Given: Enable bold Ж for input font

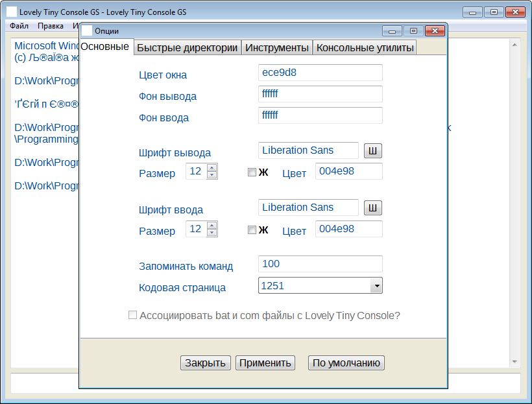Looking at the screenshot, I should (252, 230).
